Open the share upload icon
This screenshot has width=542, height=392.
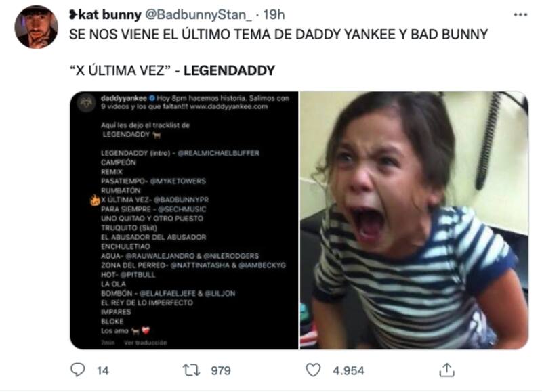[x=446, y=370]
